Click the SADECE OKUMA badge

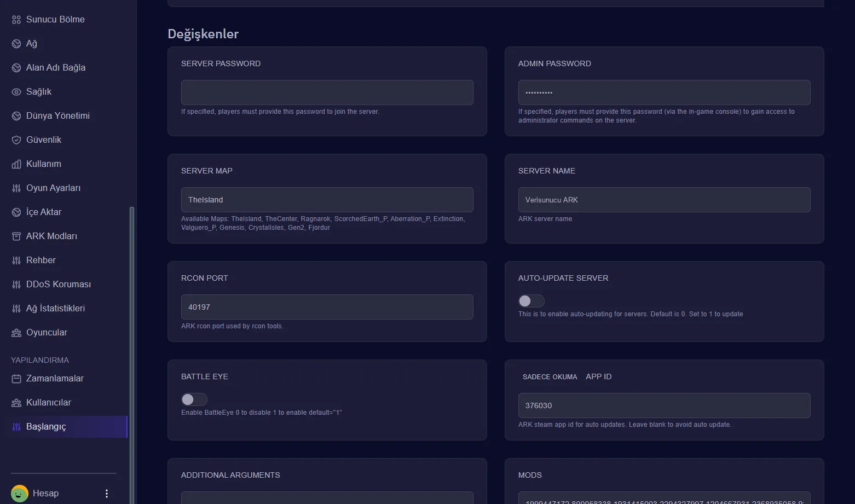(550, 377)
